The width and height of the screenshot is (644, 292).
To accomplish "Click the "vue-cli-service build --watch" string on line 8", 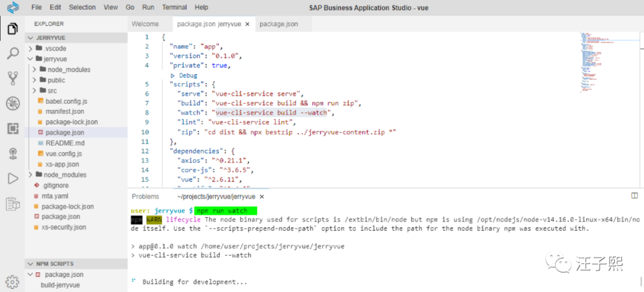I will [271, 113].
